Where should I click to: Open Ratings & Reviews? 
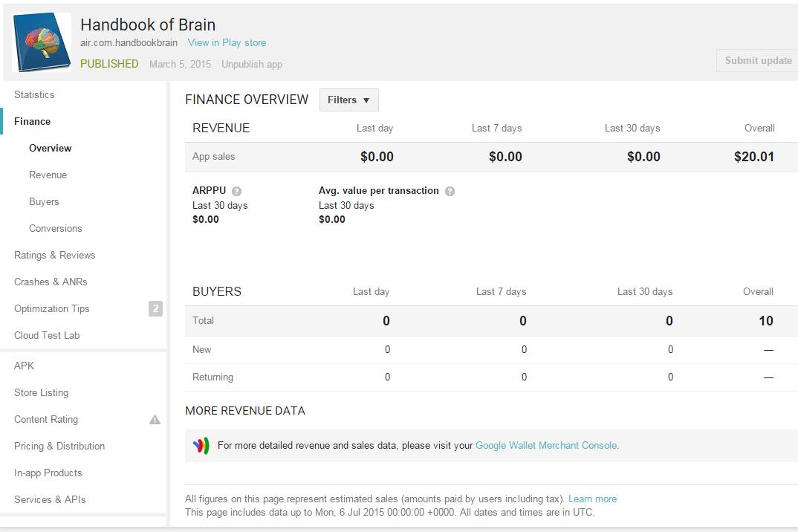[x=54, y=255]
